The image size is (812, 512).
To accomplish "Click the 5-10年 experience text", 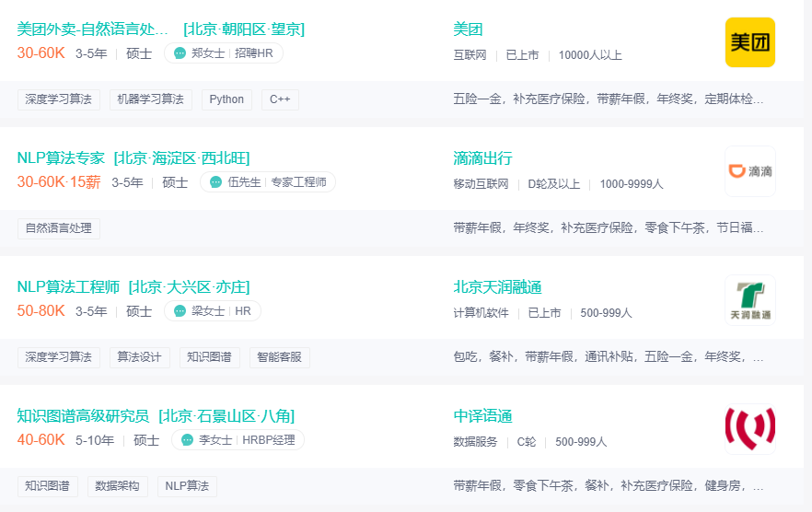I will pyautogui.click(x=95, y=440).
